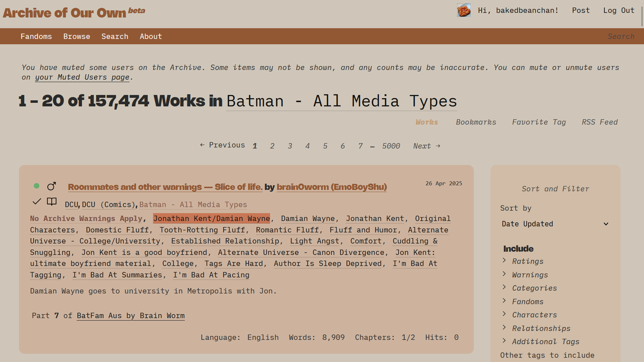Go to page 4 of results
Screen dimensions: 644x362
click(308, 146)
